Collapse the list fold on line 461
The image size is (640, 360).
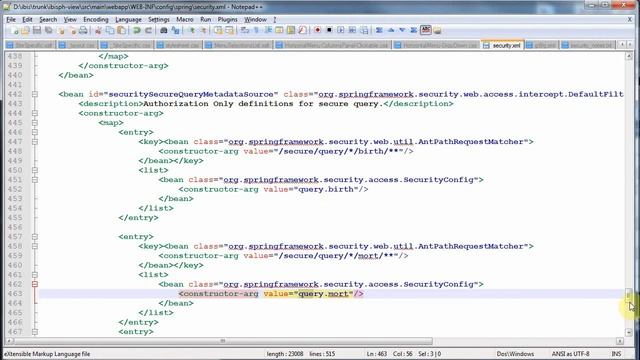click(x=35, y=275)
